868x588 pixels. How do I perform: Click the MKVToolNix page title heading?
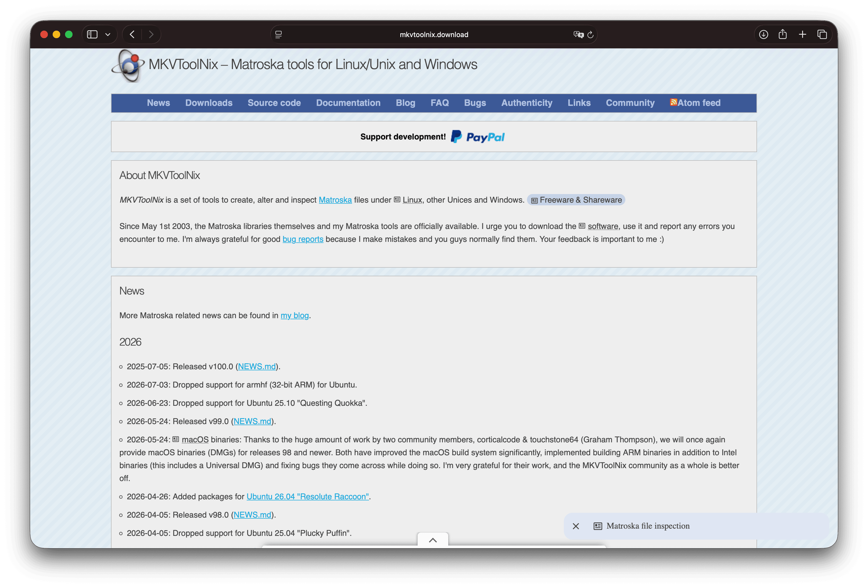313,64
